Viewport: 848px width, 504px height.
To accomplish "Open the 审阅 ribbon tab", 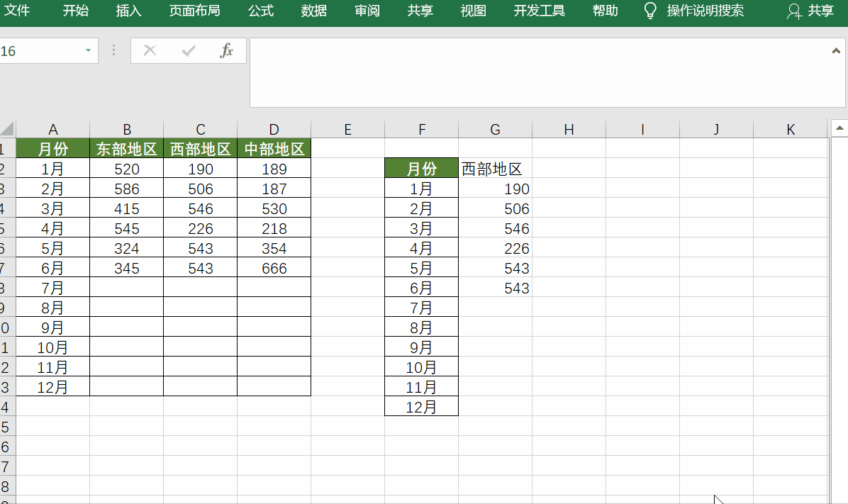I will (x=367, y=11).
